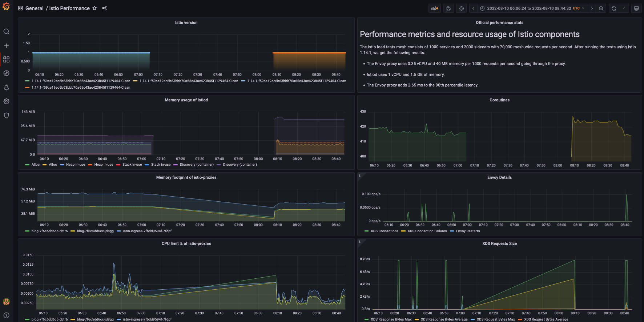Open the Goroutines panel title menu
The height and width of the screenshot is (322, 644).
pyautogui.click(x=499, y=100)
